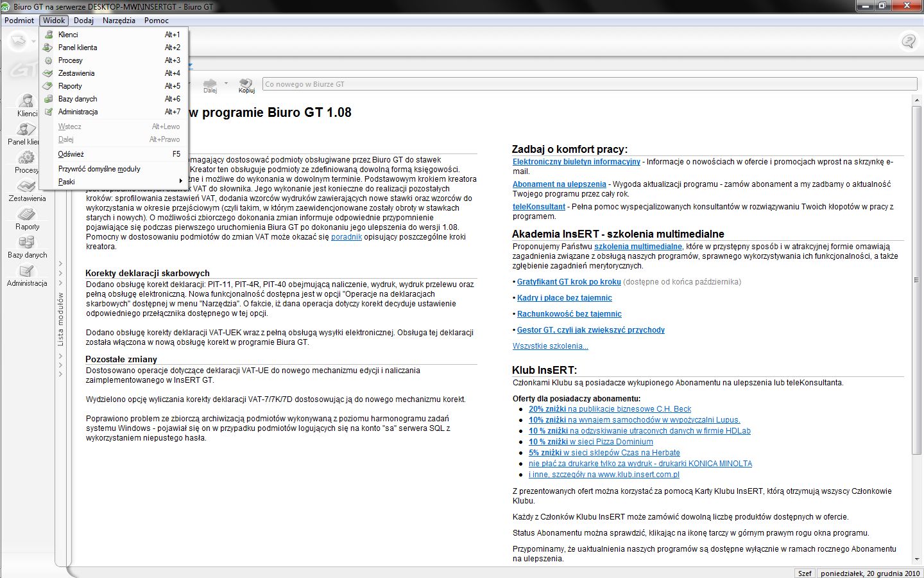The height and width of the screenshot is (578, 924).
Task: Click the Raporty sidebar icon
Action: tap(26, 214)
